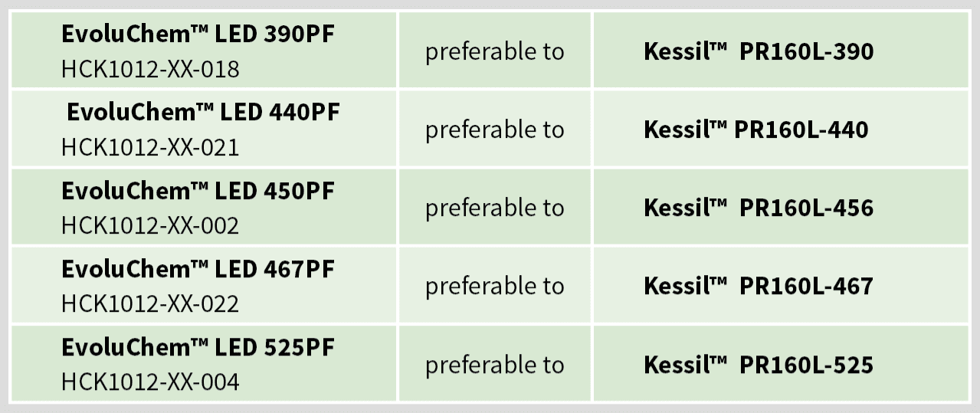Click EvoluChem LED 525PF product name
The image size is (980, 413).
click(198, 347)
